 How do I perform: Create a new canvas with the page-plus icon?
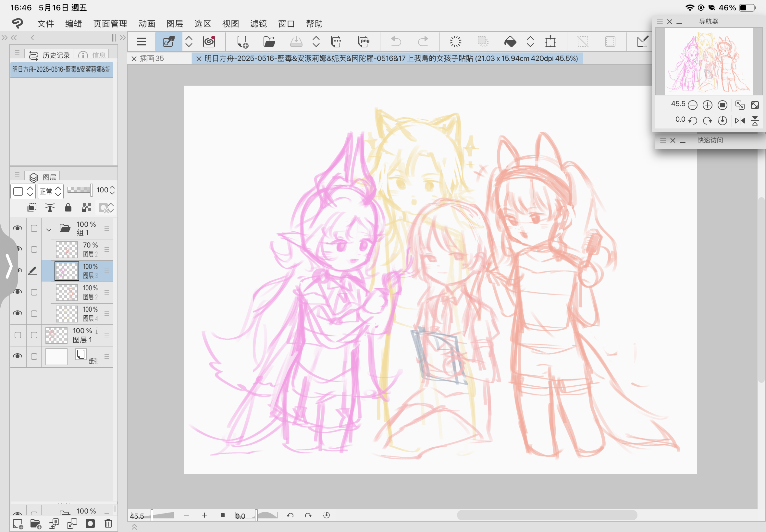tap(242, 42)
